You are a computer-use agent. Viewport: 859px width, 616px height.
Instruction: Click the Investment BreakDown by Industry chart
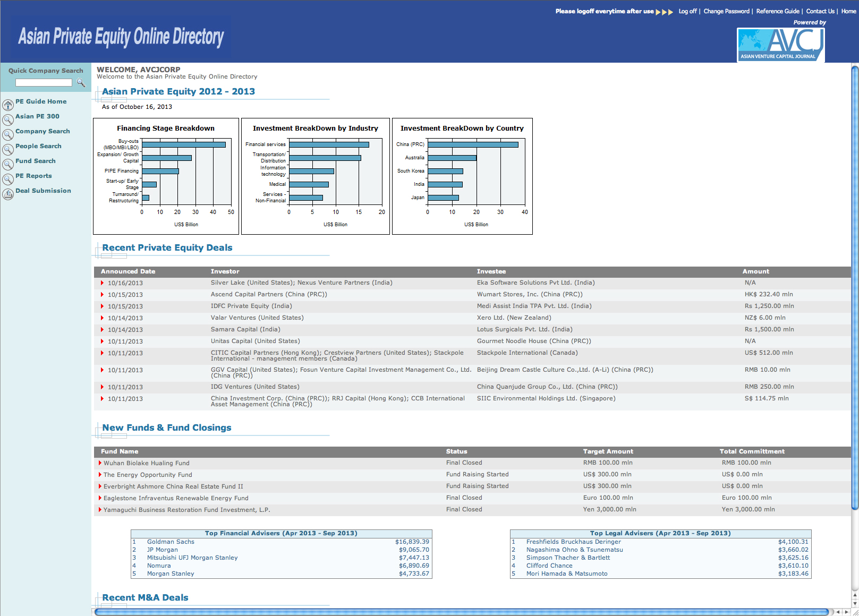click(316, 176)
